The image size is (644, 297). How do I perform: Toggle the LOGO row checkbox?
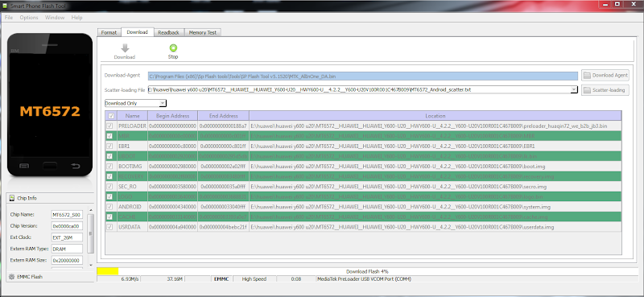point(109,196)
